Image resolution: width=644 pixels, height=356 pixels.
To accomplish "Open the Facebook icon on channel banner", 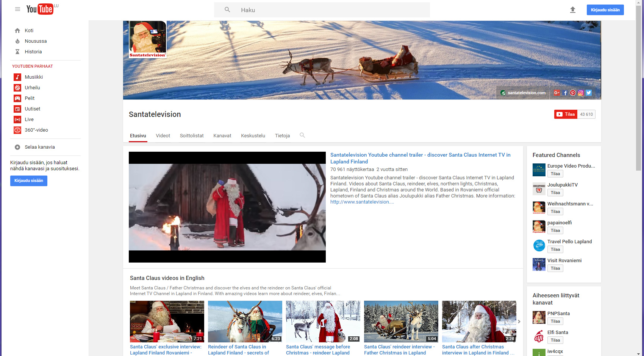I will (x=565, y=93).
